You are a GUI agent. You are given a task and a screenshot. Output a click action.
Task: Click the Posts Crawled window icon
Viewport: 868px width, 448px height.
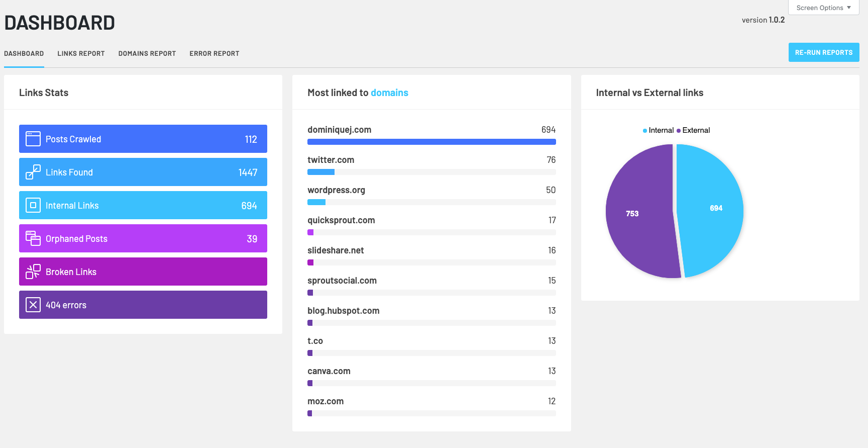[x=33, y=139]
